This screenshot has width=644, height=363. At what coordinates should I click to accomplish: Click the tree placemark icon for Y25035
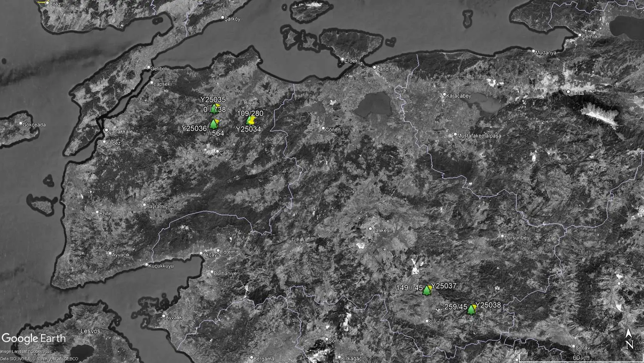pyautogui.click(x=215, y=108)
